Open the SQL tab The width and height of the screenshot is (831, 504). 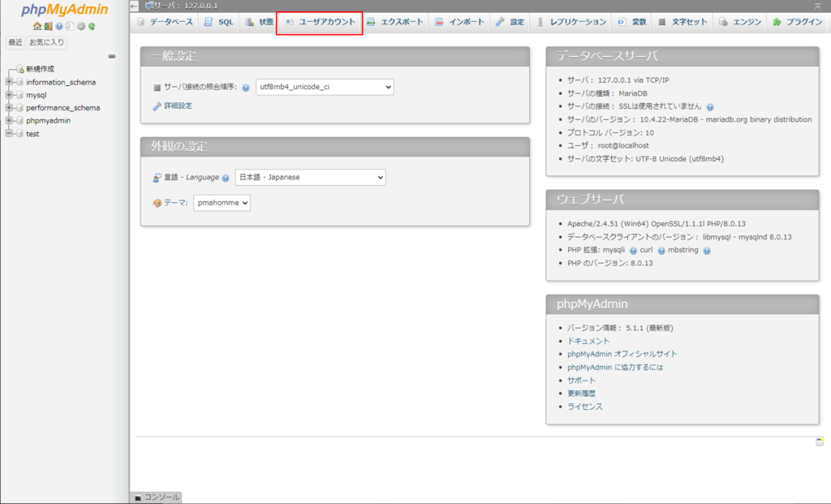coord(218,22)
